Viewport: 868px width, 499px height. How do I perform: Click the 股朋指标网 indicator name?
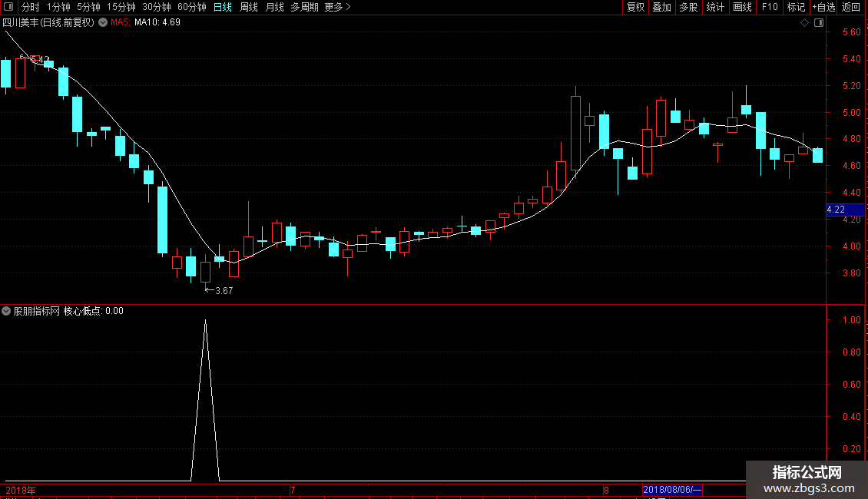(37, 311)
